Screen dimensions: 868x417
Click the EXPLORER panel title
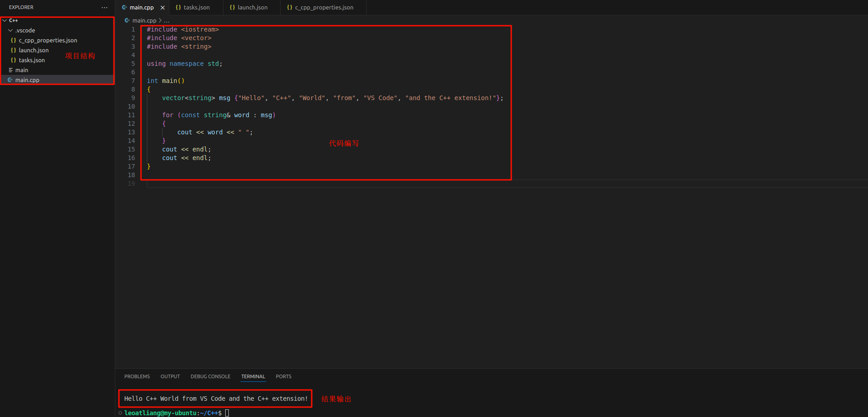pyautogui.click(x=21, y=8)
